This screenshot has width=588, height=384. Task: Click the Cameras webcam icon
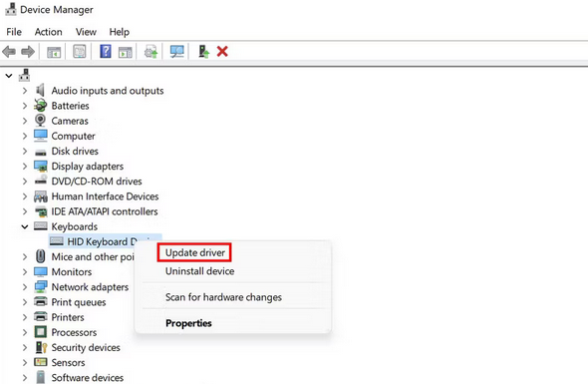pyautogui.click(x=40, y=121)
